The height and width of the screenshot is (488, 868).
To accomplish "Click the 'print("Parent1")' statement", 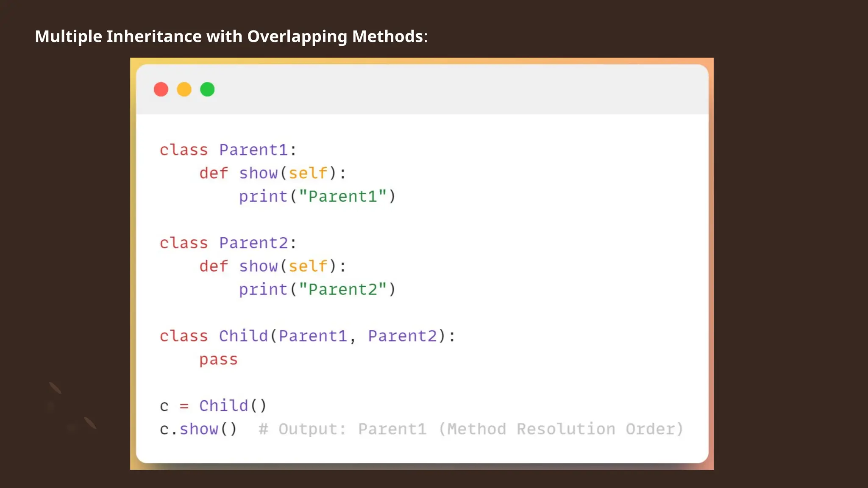I will (317, 197).
